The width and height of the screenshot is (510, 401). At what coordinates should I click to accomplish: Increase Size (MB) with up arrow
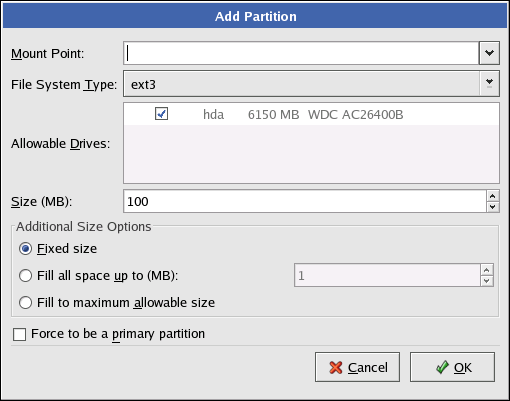tap(493, 196)
